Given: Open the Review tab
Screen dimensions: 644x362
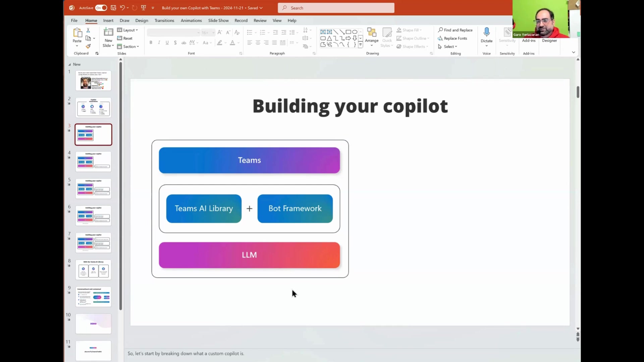Looking at the screenshot, I should pyautogui.click(x=260, y=20).
